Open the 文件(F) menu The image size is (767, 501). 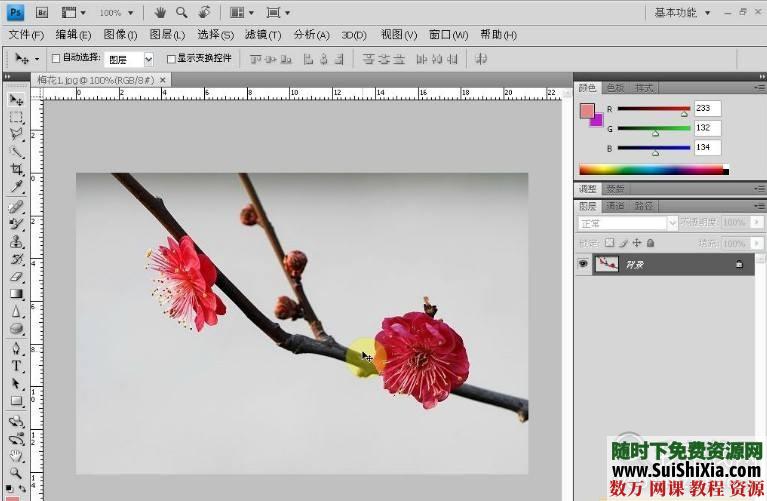[26, 35]
